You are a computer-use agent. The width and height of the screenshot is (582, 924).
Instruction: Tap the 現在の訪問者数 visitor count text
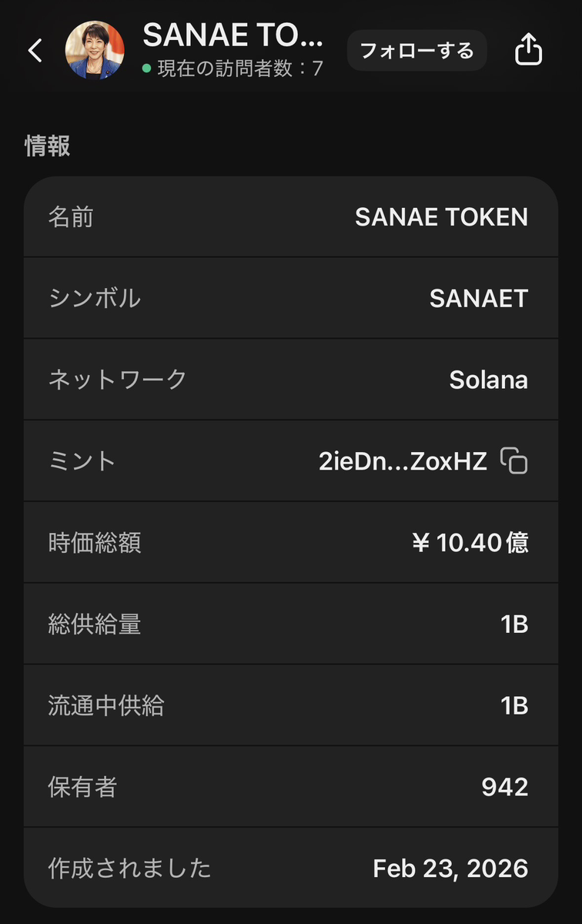point(240,69)
